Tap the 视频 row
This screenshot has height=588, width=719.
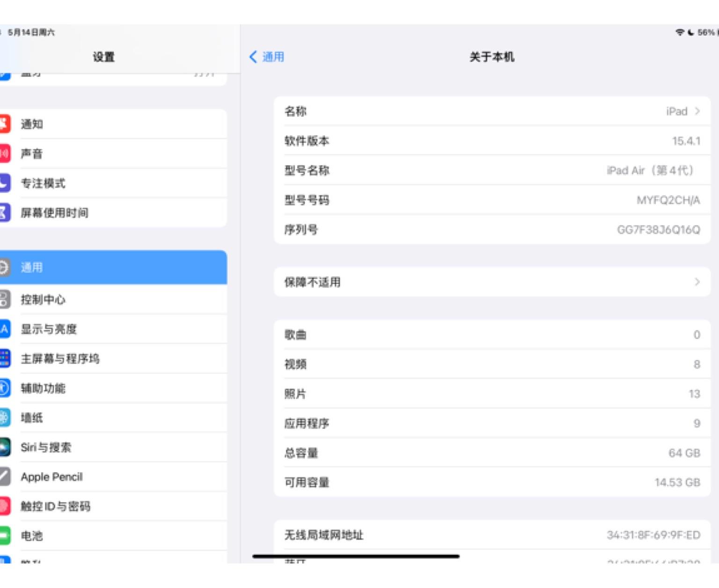point(492,364)
